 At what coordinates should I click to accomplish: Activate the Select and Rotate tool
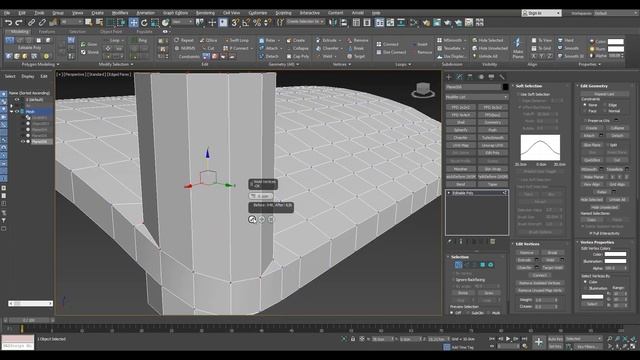pos(144,22)
